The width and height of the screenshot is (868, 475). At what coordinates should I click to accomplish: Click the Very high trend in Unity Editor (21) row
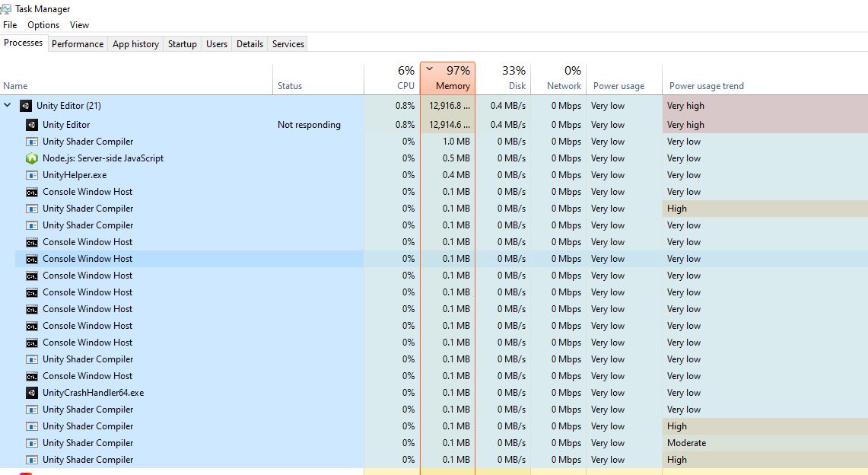765,106
